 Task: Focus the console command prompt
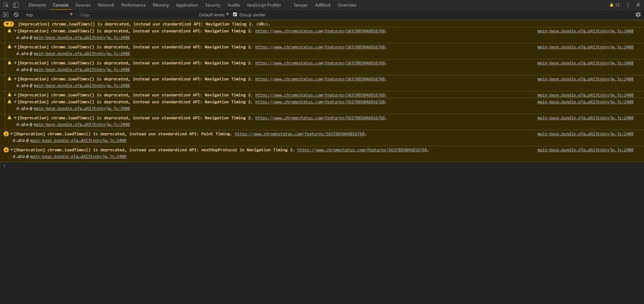click(324, 166)
